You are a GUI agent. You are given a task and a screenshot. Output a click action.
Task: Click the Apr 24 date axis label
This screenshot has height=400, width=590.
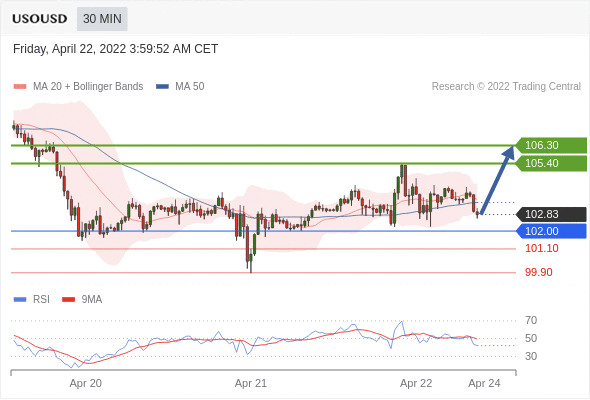(484, 383)
